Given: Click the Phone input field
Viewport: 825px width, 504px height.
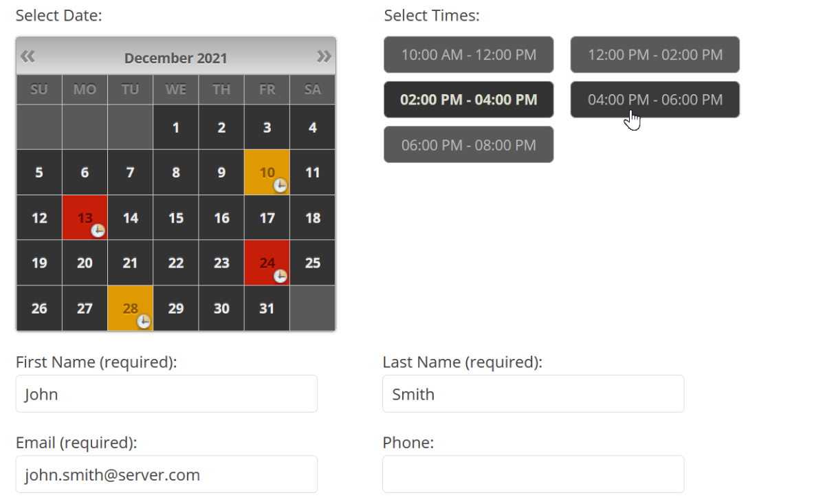Looking at the screenshot, I should coord(533,474).
